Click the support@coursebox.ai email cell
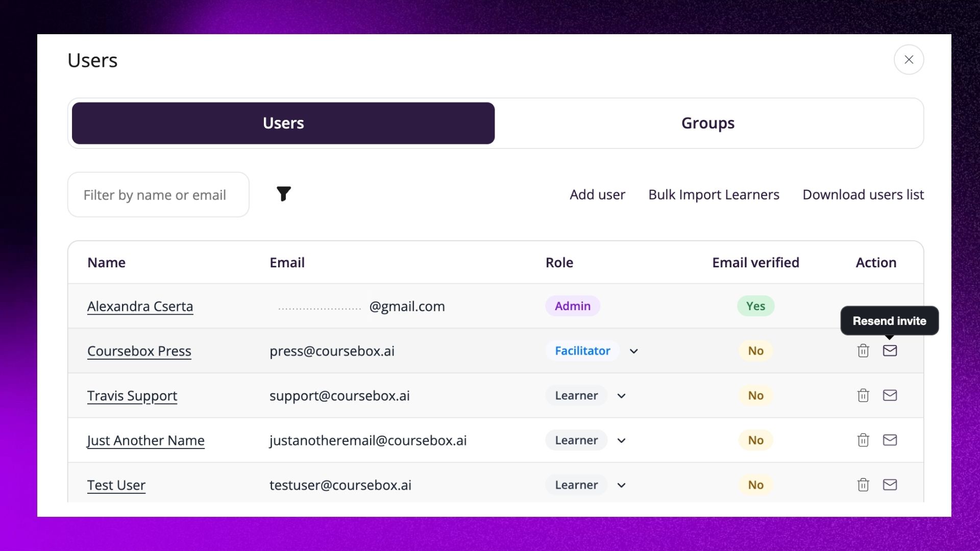 pos(339,396)
